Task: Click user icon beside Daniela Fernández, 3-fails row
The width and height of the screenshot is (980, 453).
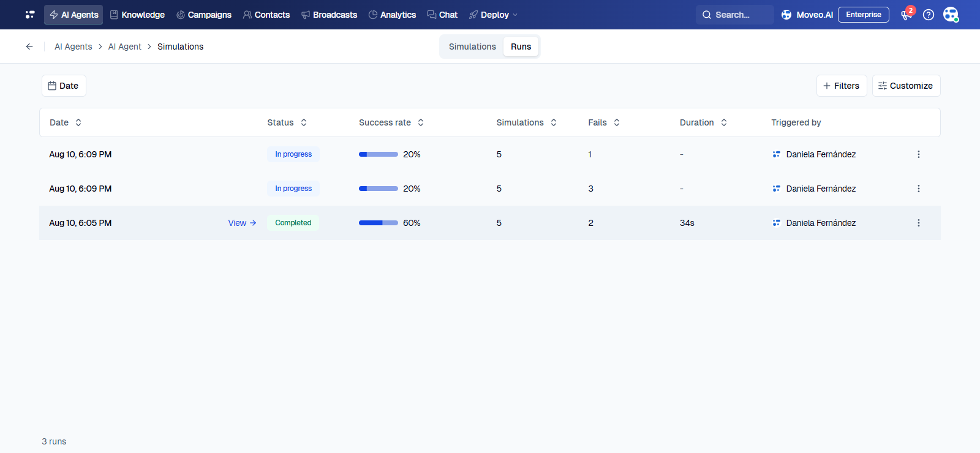Action: (776, 189)
